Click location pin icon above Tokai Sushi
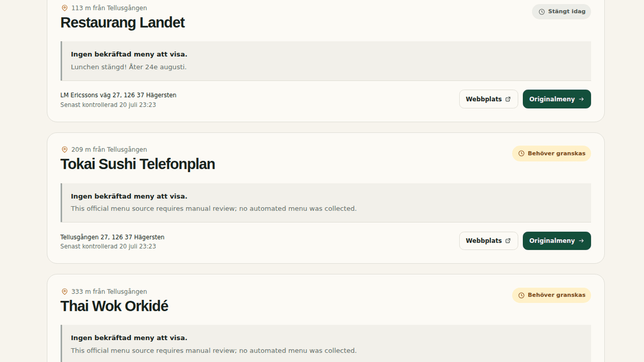The width and height of the screenshot is (644, 362). 65,149
